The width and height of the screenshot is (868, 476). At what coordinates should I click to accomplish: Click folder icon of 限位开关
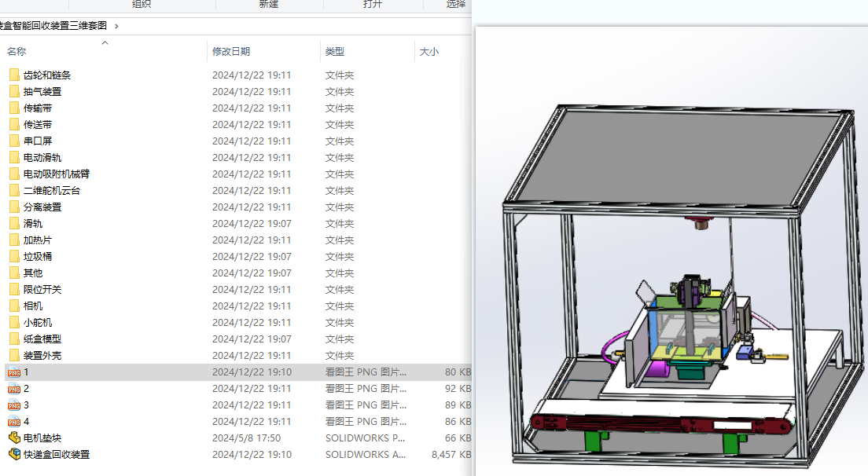point(14,289)
